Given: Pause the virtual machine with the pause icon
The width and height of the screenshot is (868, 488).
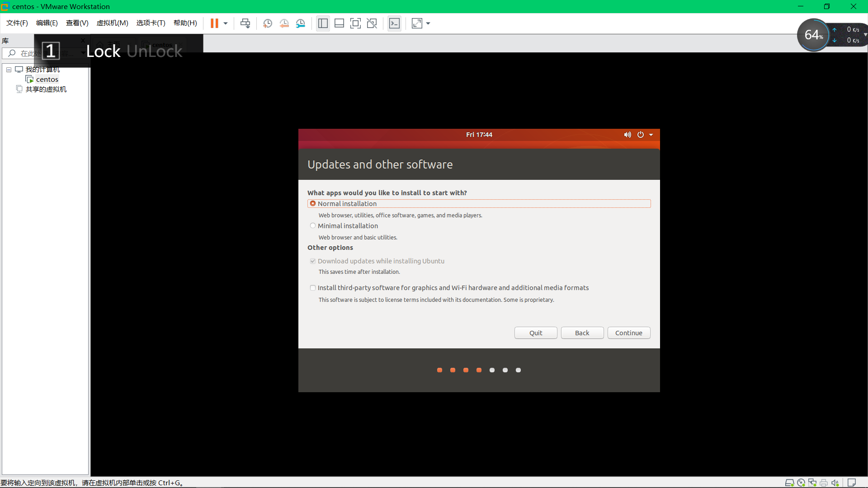Looking at the screenshot, I should tap(214, 23).
